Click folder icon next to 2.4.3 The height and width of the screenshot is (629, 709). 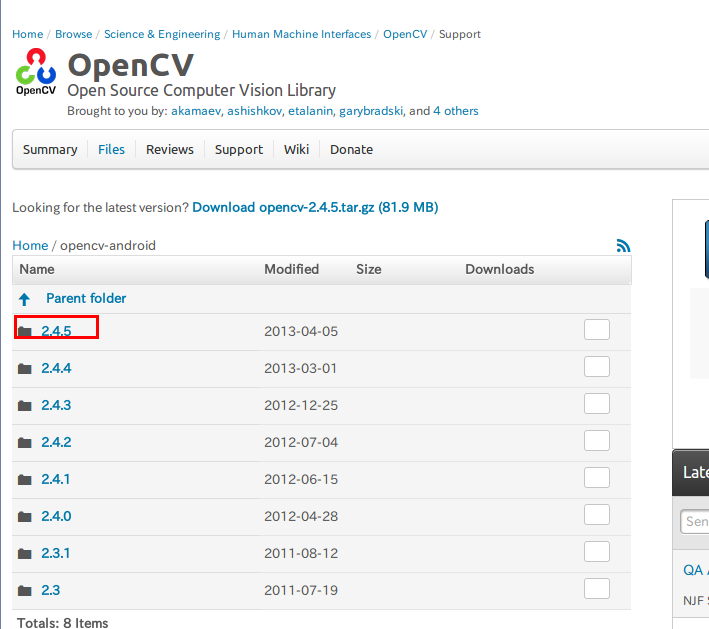point(24,406)
